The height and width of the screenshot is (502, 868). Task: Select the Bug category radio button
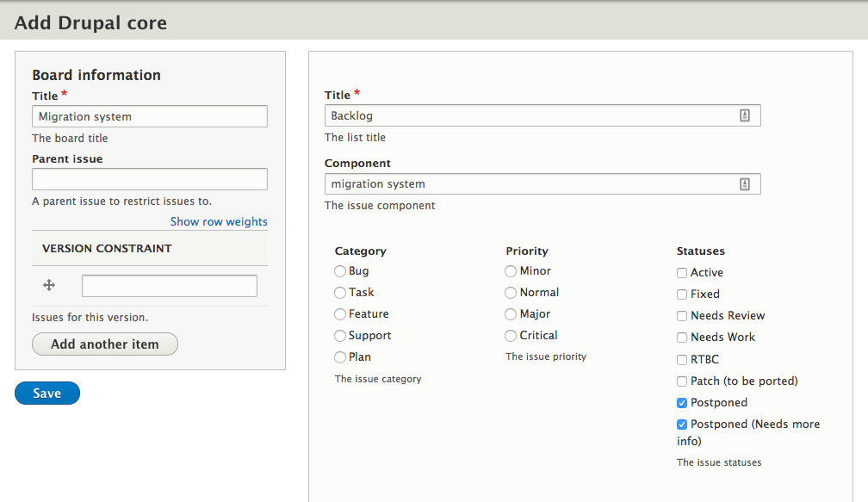click(x=340, y=271)
